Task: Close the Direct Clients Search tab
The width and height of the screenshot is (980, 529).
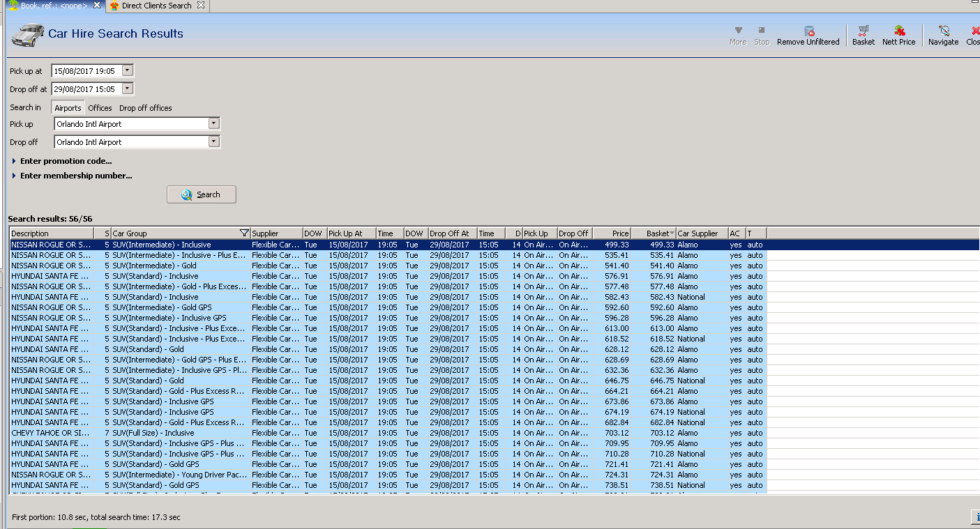Action: [201, 6]
